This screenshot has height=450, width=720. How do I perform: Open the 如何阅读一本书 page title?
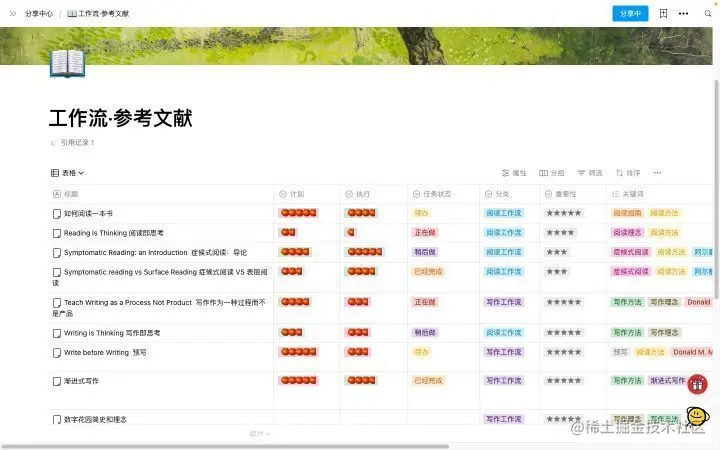pos(88,214)
